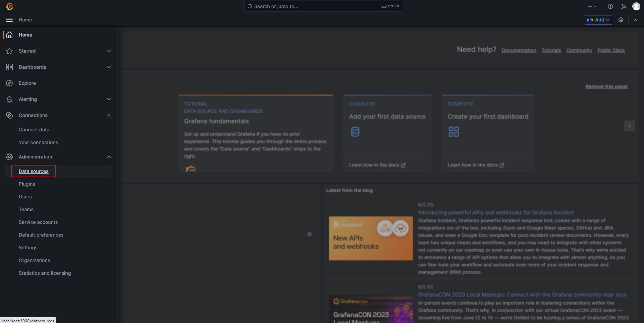Screen dimensions: 644x323
Task: Open the news RSS feed icon
Action: (624, 6)
